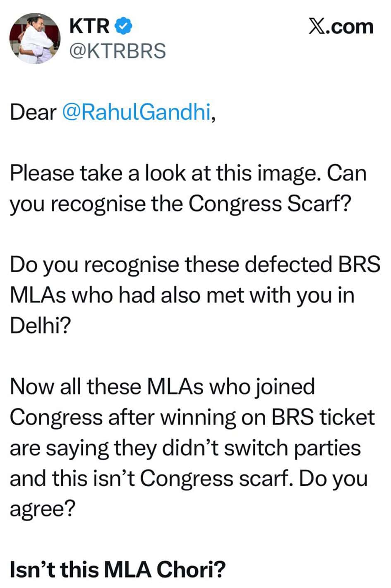The height and width of the screenshot is (588, 391).
Task: Click the bold "Isn't this MLA Chori?" line
Action: pos(118,569)
